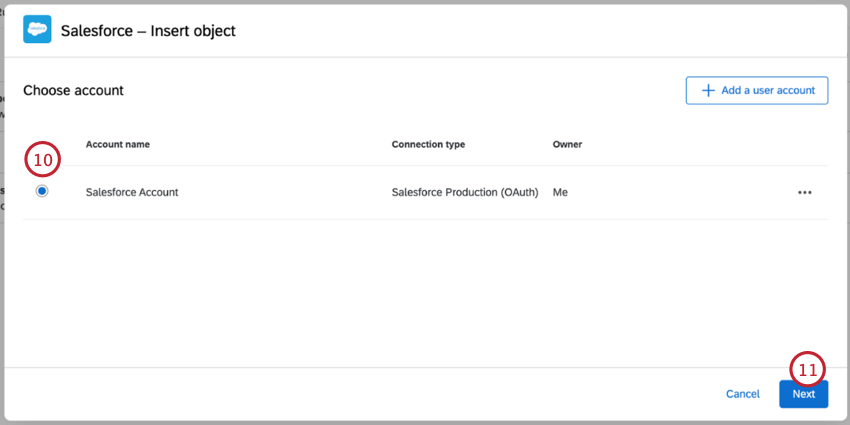Click the Choose account heading

[x=73, y=90]
